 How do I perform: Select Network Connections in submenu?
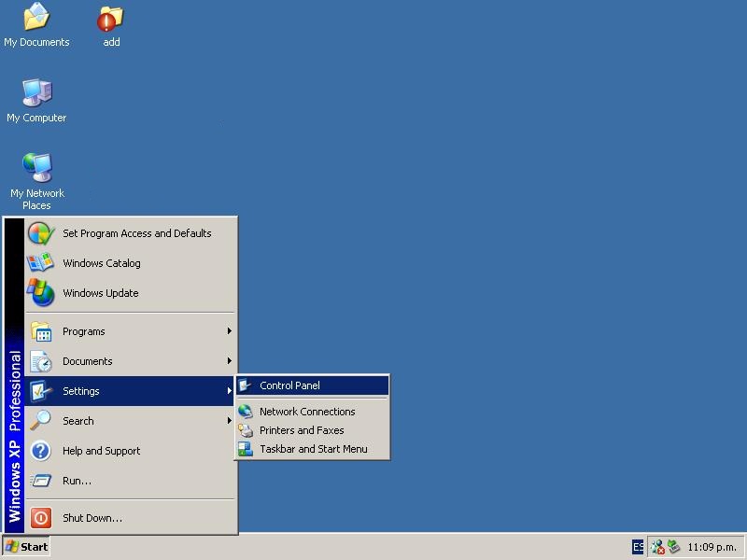tap(313, 411)
